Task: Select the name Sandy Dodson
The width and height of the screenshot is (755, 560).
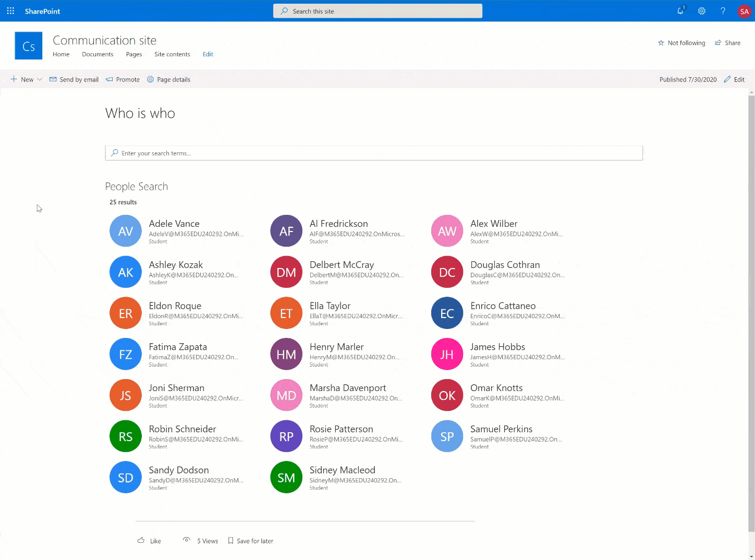Action: 179,470
